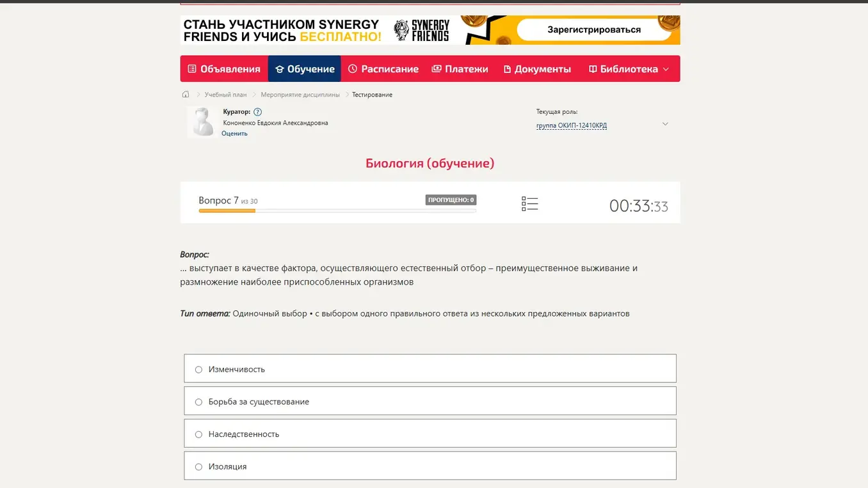Viewport: 868px width, 488px height.
Task: Click the home icon in breadcrumb
Action: pos(186,95)
